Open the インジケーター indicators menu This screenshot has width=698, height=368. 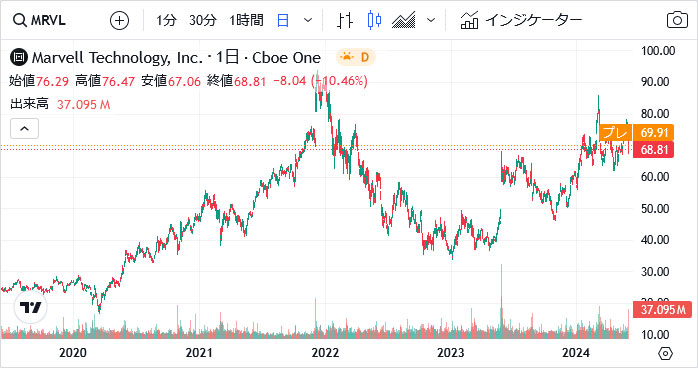point(521,20)
